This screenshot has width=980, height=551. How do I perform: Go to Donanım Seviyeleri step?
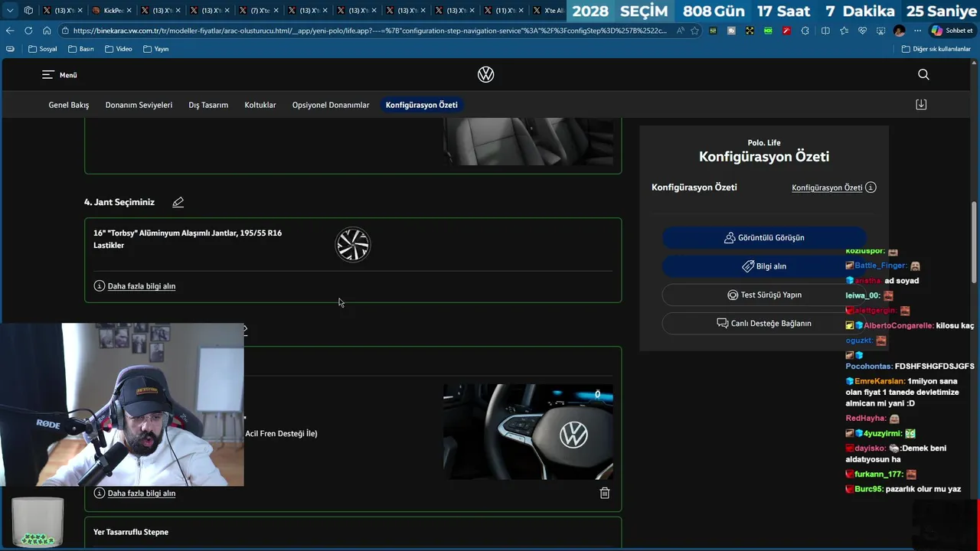tap(139, 105)
